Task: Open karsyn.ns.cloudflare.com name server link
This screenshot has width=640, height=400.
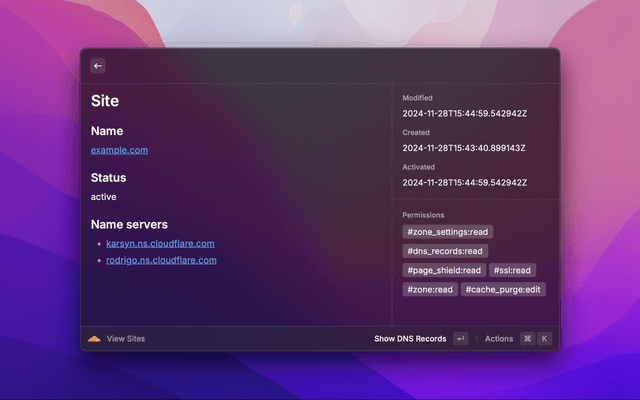Action: [160, 243]
